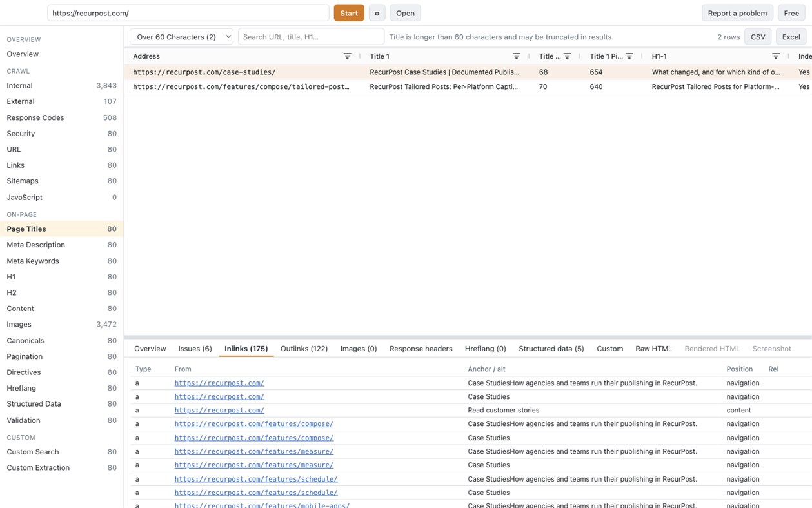Select Meta Keywords in the sidebar
Image resolution: width=812 pixels, height=508 pixels.
pyautogui.click(x=62, y=261)
